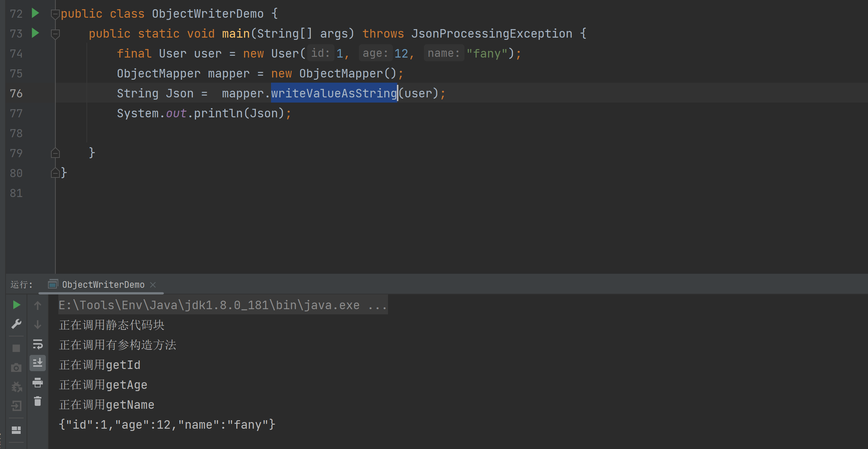
Task: Collapse fold marker at line 79
Action: [55, 153]
